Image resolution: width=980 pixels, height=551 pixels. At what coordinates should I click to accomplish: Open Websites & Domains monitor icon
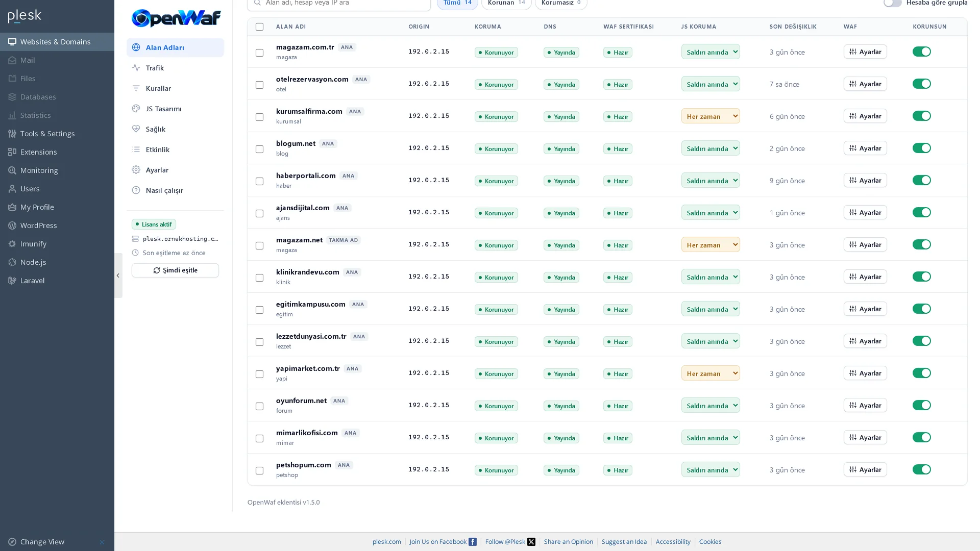[12, 42]
